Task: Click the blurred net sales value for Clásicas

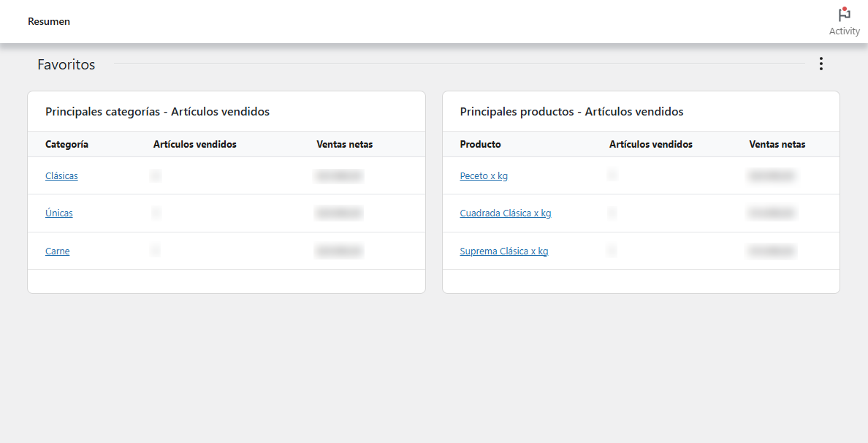Action: (x=339, y=176)
